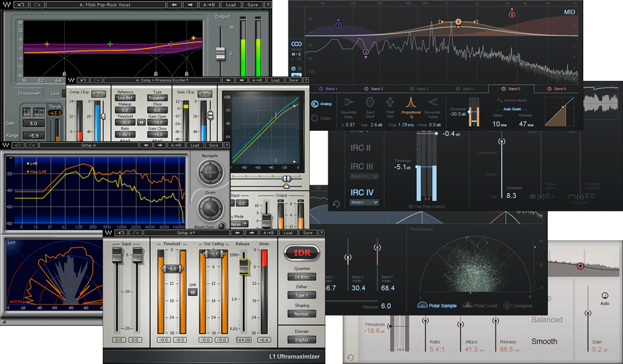Screen dimensions: 623x364
Task: Click next preset arrow in Comp + Presence Exciter
Action: click(242, 80)
